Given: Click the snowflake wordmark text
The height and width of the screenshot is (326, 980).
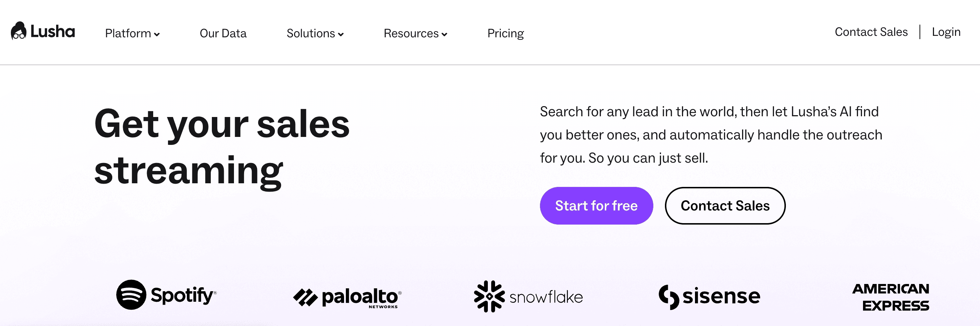Looking at the screenshot, I should click(546, 297).
